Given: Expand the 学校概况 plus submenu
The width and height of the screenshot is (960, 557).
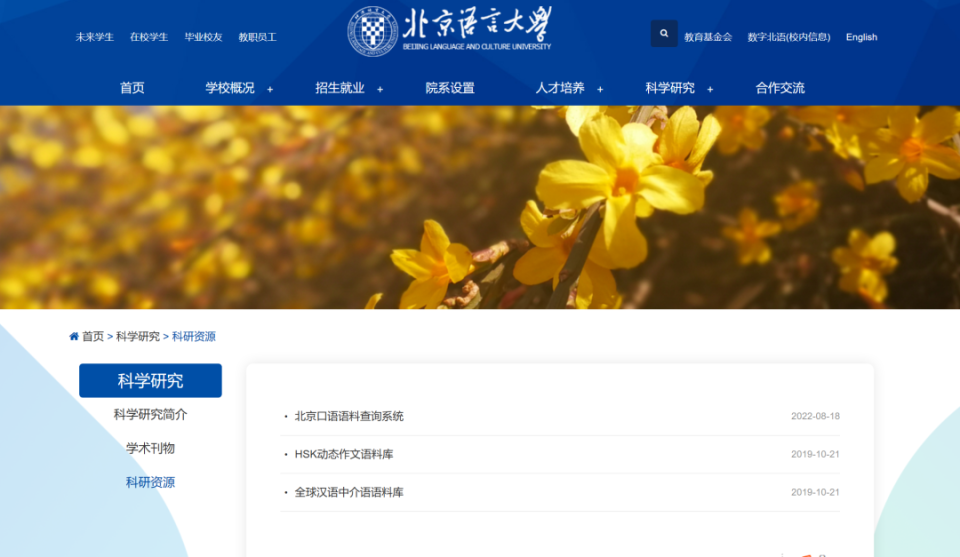Looking at the screenshot, I should pos(270,89).
